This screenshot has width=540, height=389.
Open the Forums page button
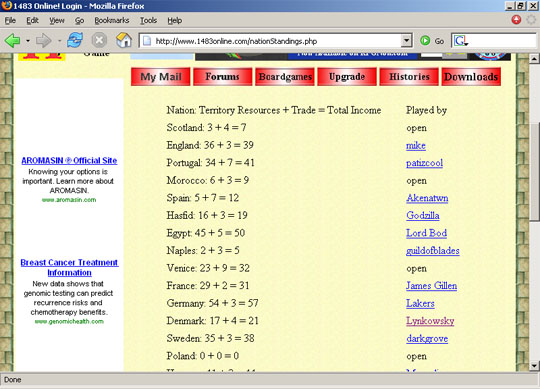222,76
